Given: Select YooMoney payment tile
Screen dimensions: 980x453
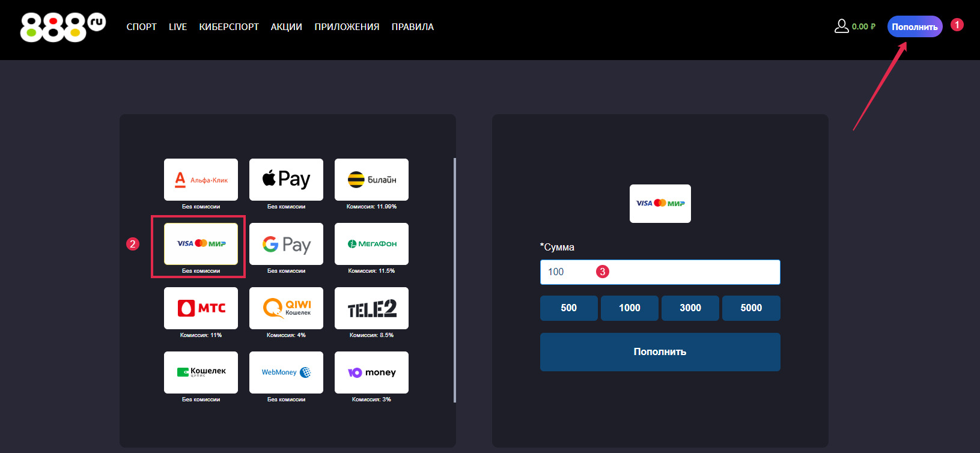Looking at the screenshot, I should pos(371,372).
